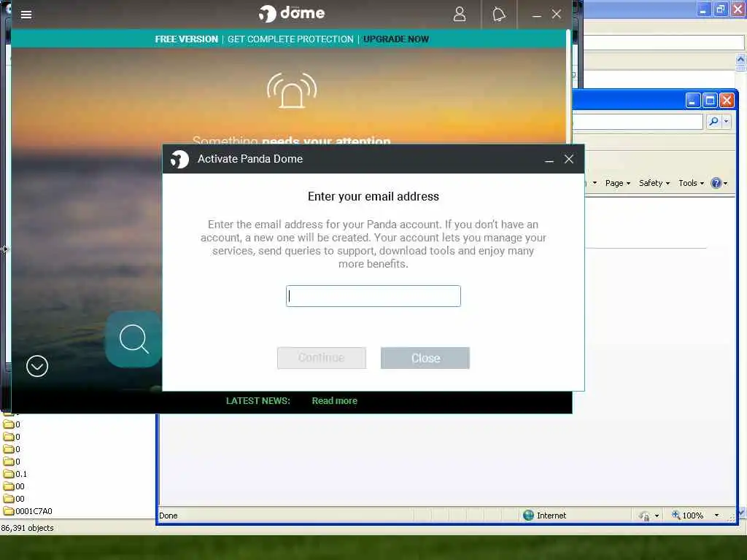Click Activate Panda Dome title text
Image resolution: width=747 pixels, height=560 pixels.
[250, 159]
